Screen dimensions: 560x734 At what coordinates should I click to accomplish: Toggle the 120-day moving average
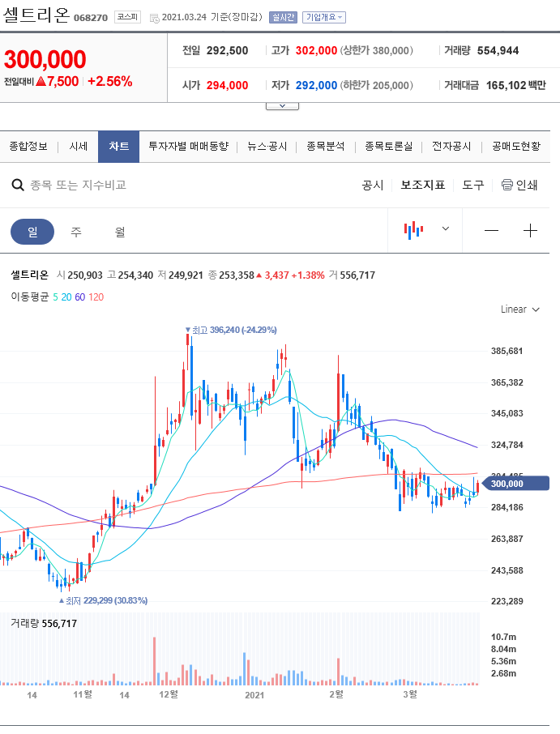point(96,297)
